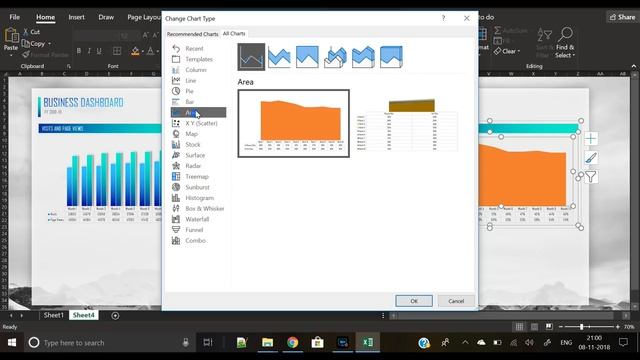Open Google Chrome from the taskbar
640x360 pixels.
(292, 342)
